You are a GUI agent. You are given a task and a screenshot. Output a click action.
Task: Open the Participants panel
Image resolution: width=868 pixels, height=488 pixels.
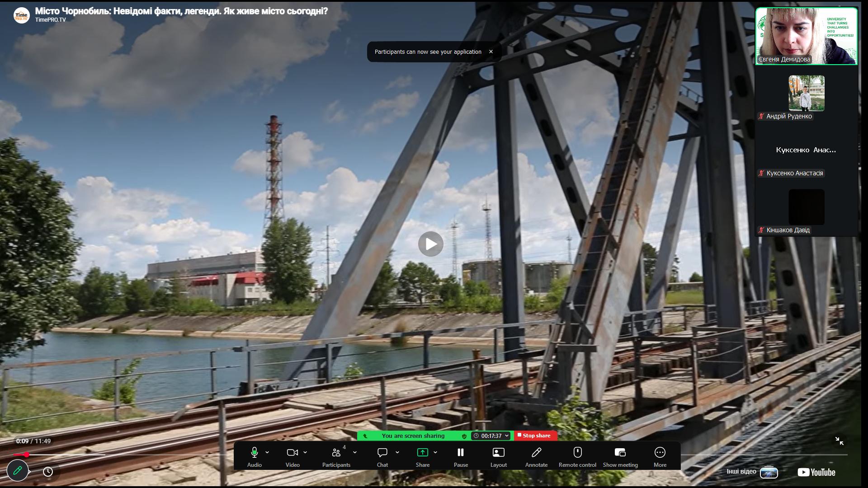(x=336, y=453)
